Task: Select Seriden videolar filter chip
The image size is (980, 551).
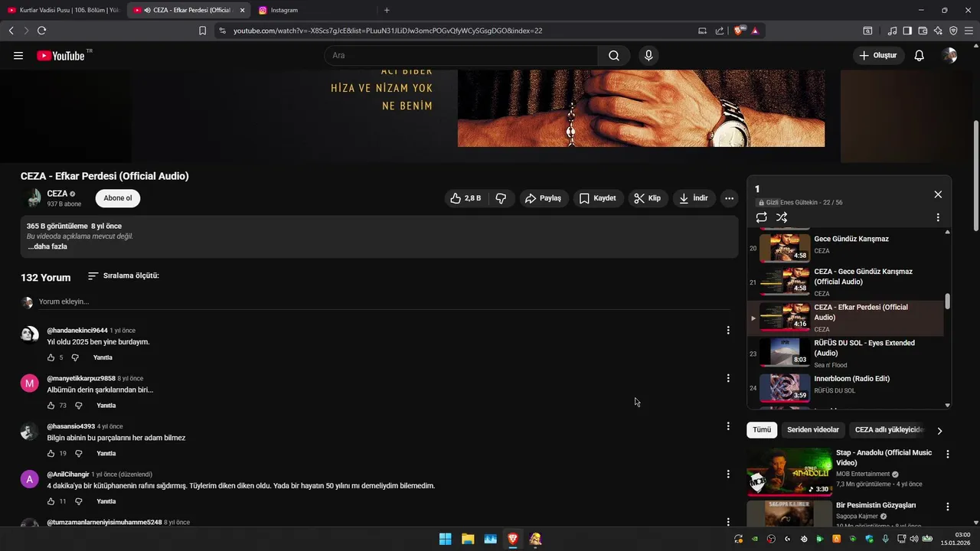Action: (x=813, y=430)
